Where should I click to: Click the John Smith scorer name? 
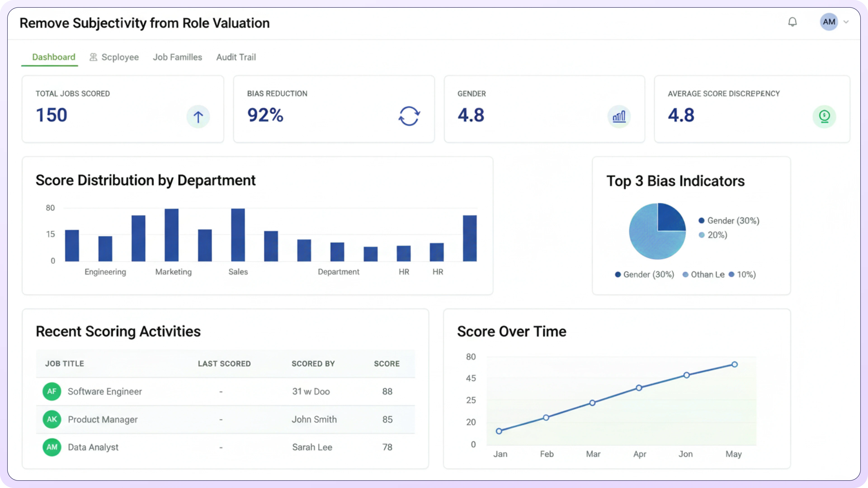pyautogui.click(x=314, y=419)
